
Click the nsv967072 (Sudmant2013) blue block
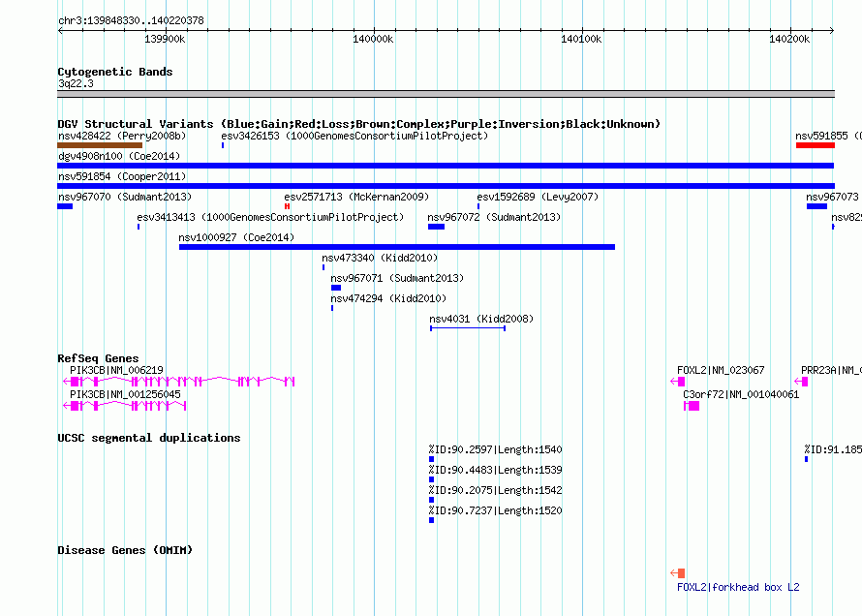pos(436,227)
